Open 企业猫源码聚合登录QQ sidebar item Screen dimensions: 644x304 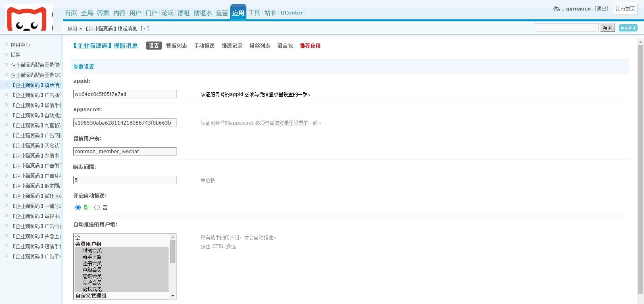click(x=35, y=75)
